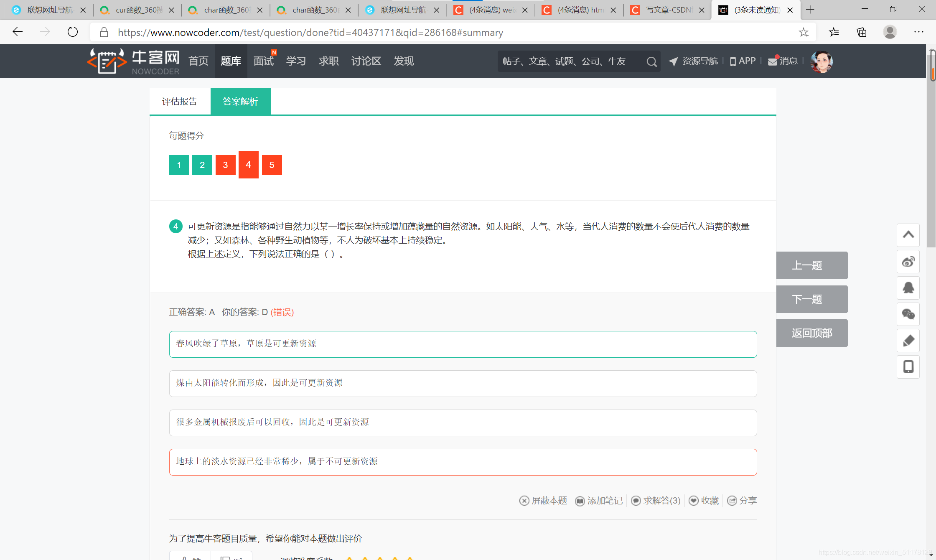Click the pencil feedback icon

pos(908,341)
